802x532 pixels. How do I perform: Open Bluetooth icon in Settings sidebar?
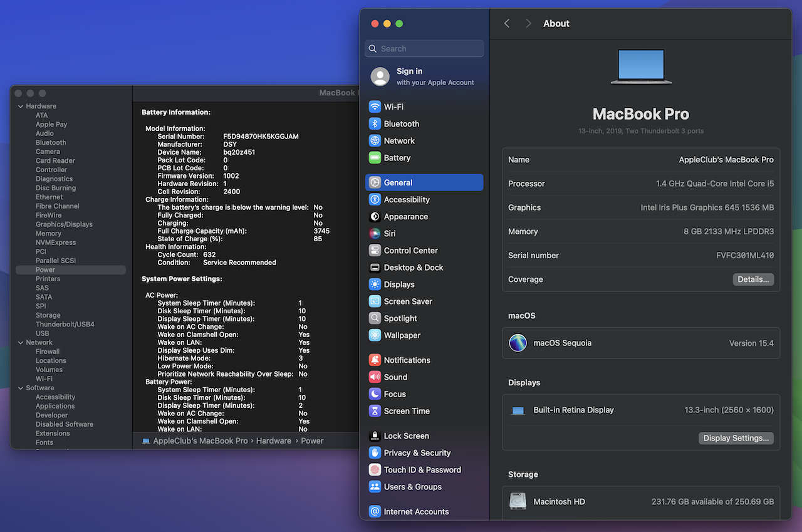(x=375, y=124)
